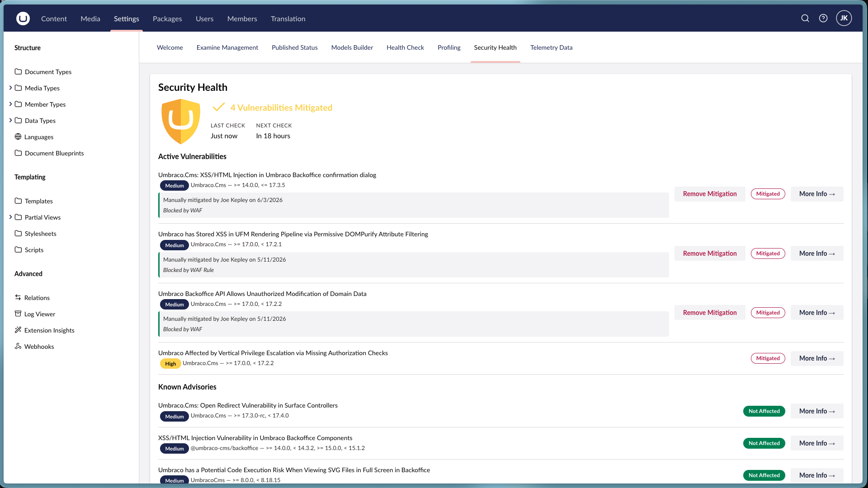Expand the Member Types tree node

point(10,104)
